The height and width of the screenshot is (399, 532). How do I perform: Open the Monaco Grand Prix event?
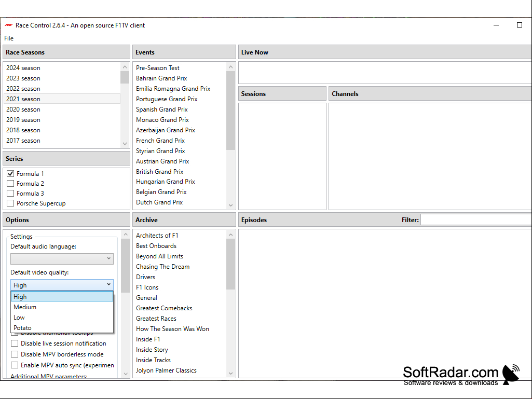click(x=180, y=120)
